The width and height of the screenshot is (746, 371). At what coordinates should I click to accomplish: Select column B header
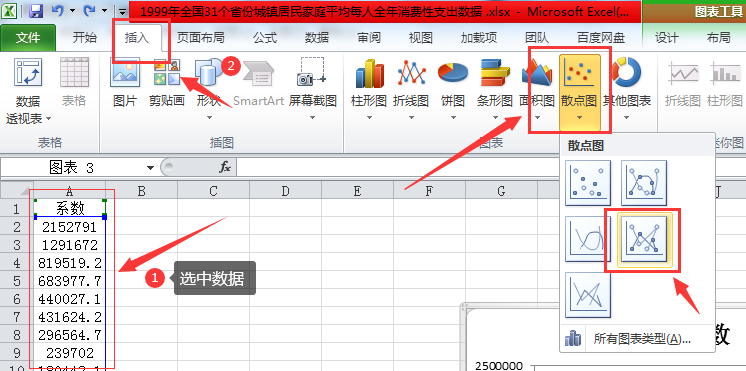141,191
